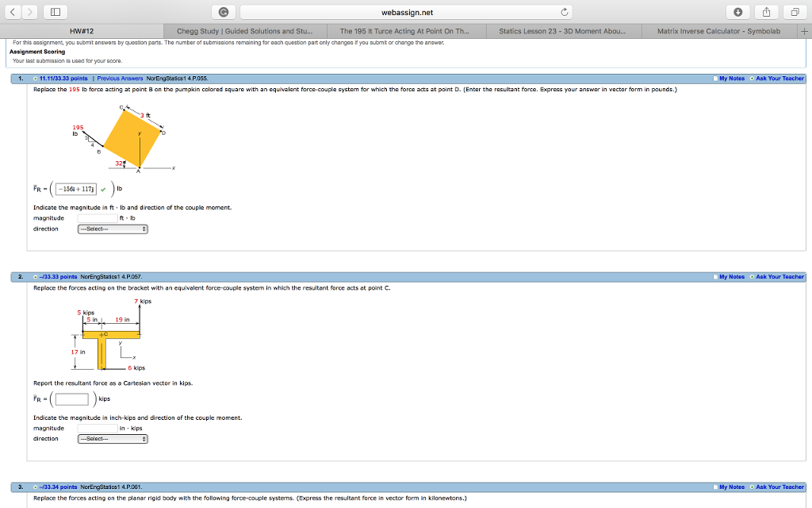Open My Notes link for question 2

[x=732, y=277]
